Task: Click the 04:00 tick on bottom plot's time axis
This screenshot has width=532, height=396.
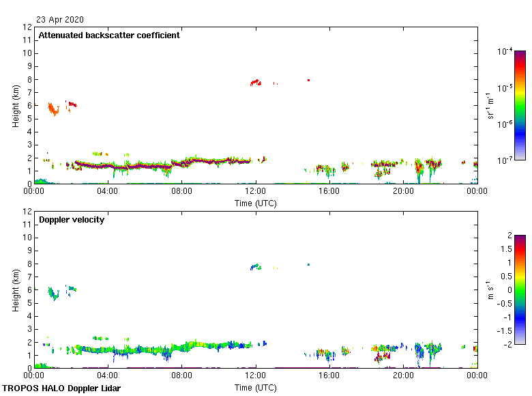Action: (108, 376)
